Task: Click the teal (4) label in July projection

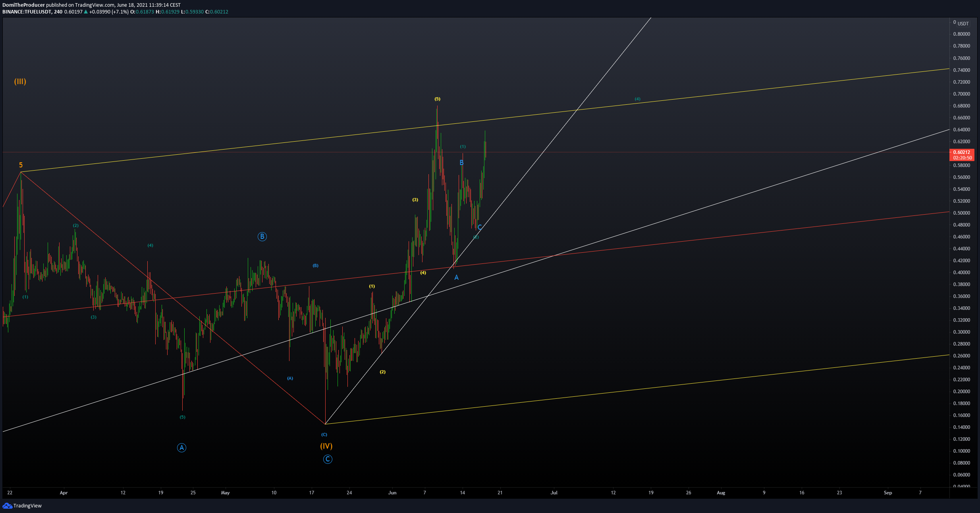Action: (x=637, y=99)
